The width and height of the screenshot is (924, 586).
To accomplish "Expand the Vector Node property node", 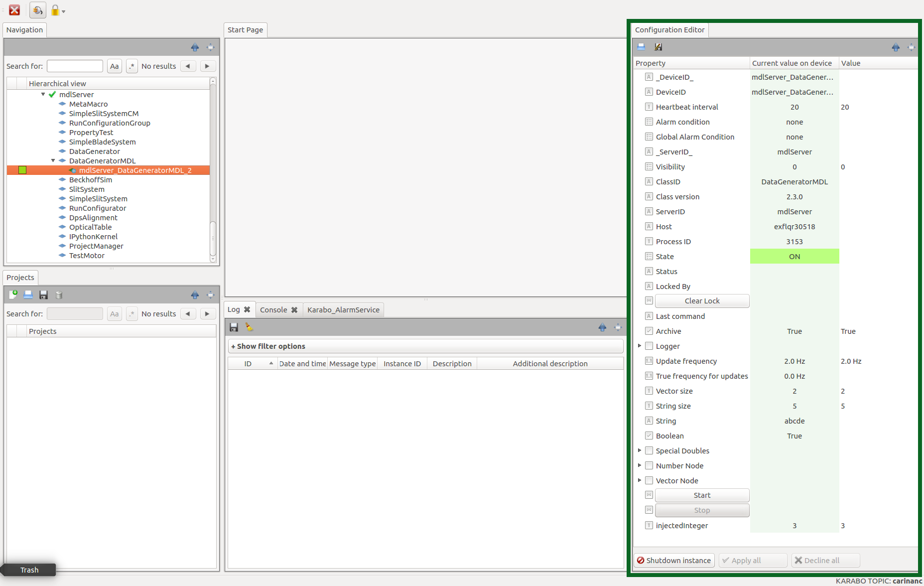I will pyautogui.click(x=640, y=480).
